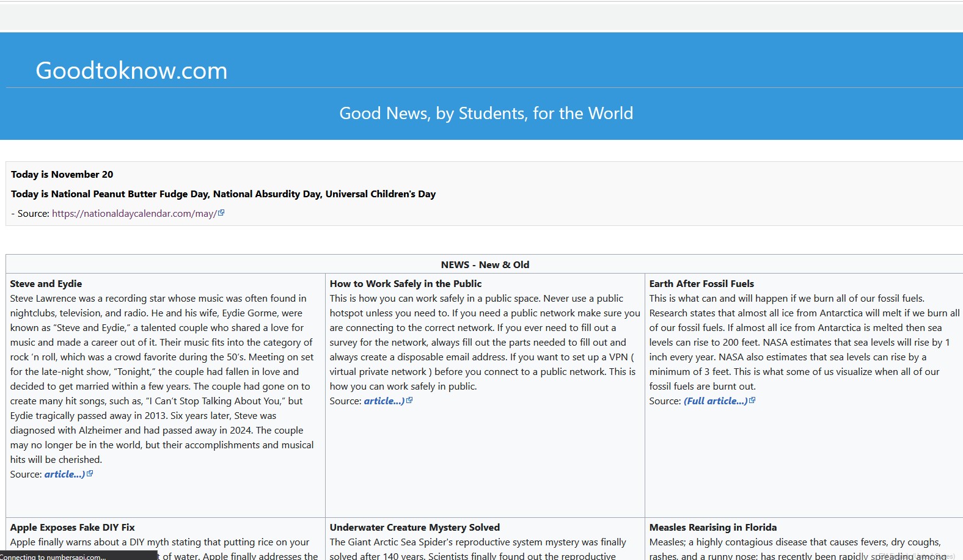This screenshot has width=963, height=560.
Task: Click the Earth After Fossil Fuels headline
Action: point(701,284)
